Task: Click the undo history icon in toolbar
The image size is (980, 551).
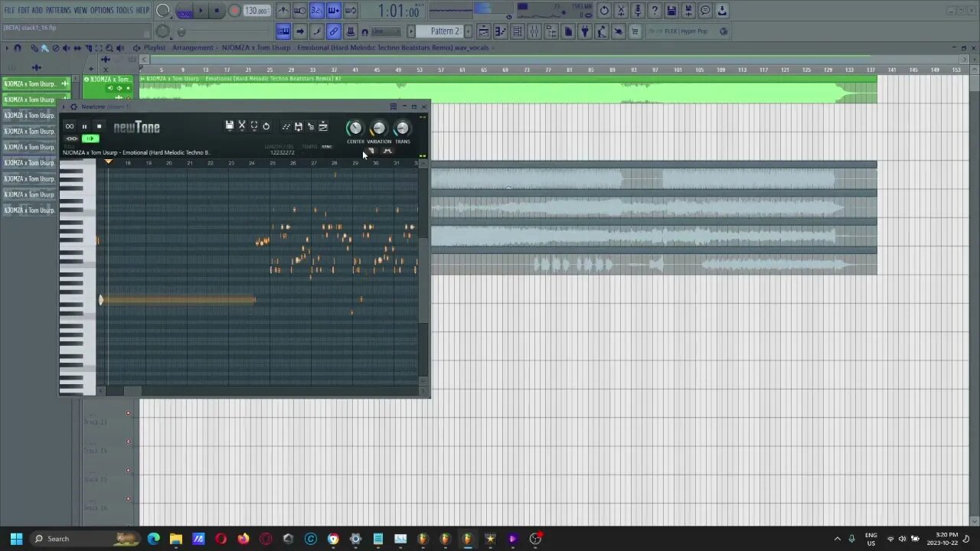Action: coord(604,11)
